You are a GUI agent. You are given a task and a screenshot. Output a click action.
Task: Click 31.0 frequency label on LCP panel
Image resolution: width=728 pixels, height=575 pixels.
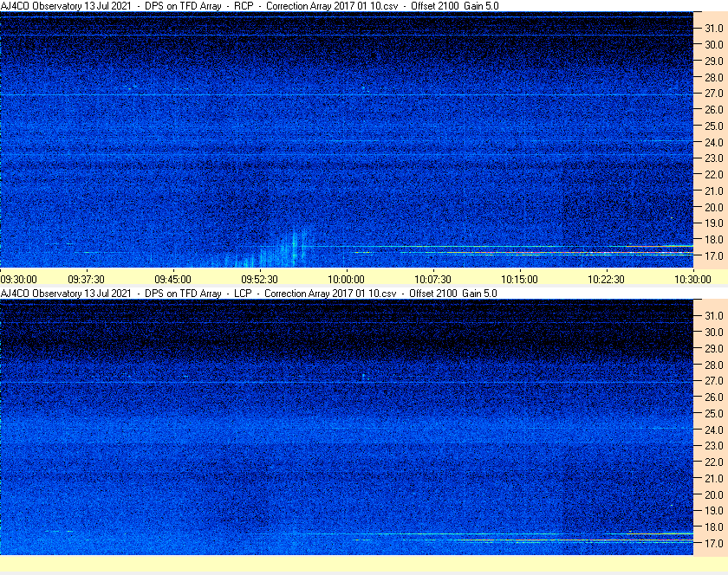click(x=714, y=315)
